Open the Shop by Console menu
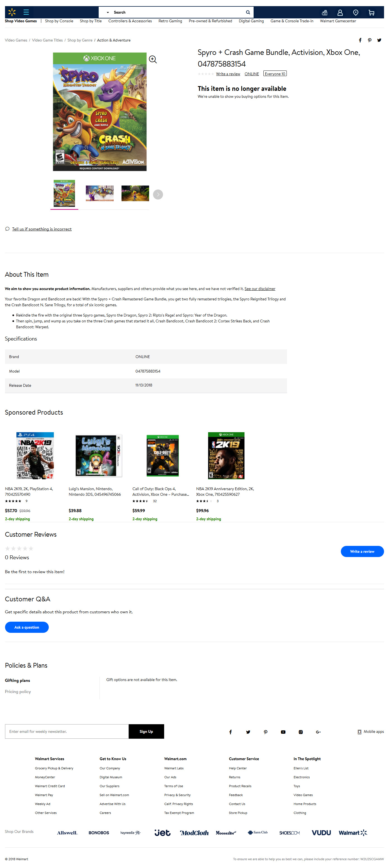 (x=59, y=21)
